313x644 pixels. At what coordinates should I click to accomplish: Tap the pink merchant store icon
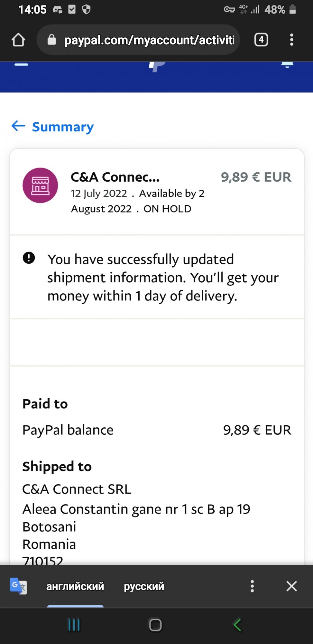pyautogui.click(x=40, y=185)
